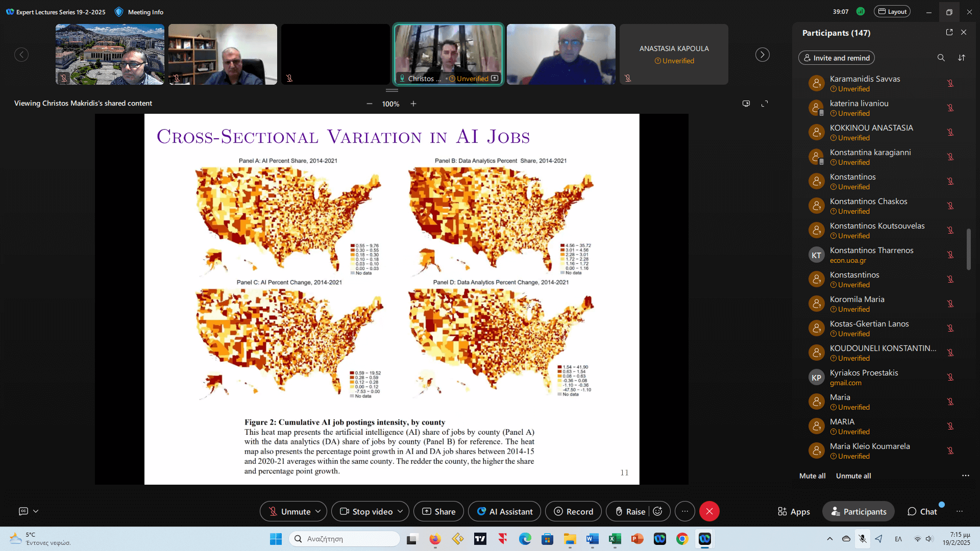Open Layout options
The width and height of the screenshot is (980, 551).
pyautogui.click(x=892, y=12)
